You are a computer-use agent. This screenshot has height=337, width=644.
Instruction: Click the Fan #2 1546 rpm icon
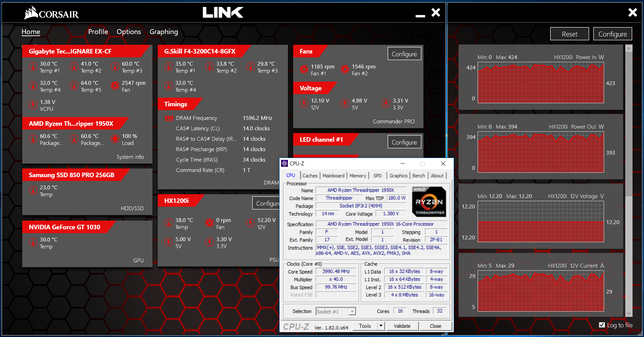click(345, 69)
